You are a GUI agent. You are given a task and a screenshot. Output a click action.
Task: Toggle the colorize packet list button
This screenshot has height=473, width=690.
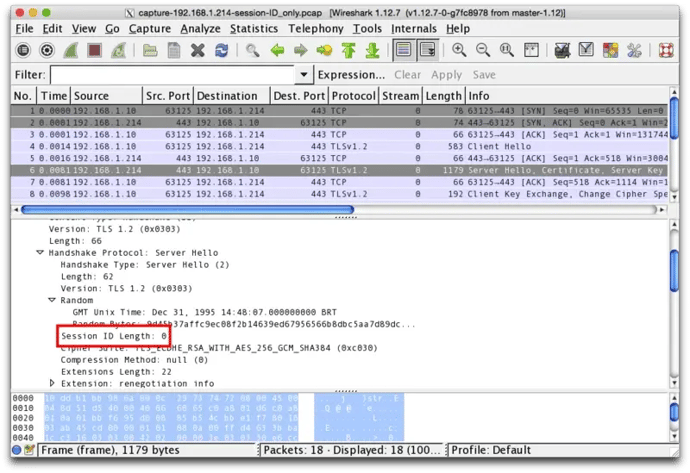(402, 50)
